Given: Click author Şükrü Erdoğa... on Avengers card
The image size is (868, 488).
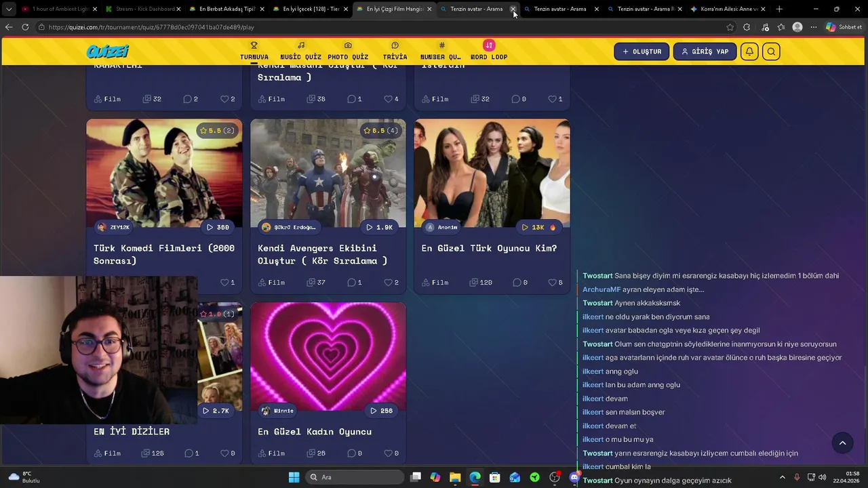Looking at the screenshot, I should 289,227.
